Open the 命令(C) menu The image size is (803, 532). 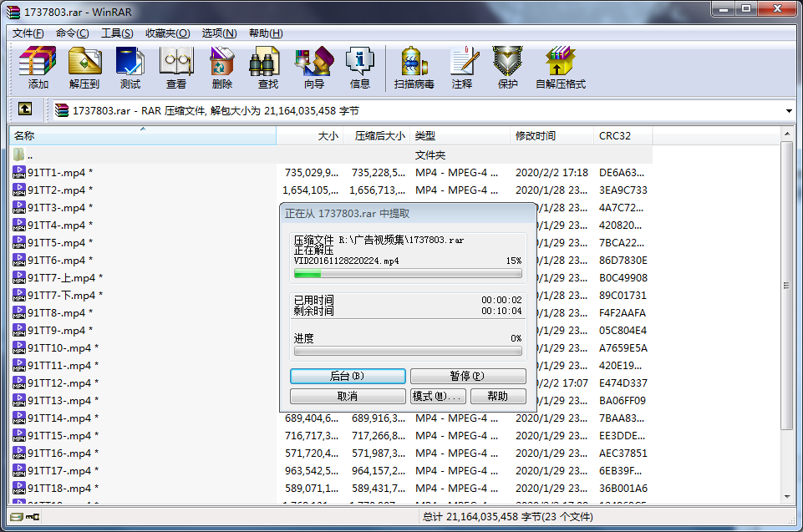coord(72,33)
